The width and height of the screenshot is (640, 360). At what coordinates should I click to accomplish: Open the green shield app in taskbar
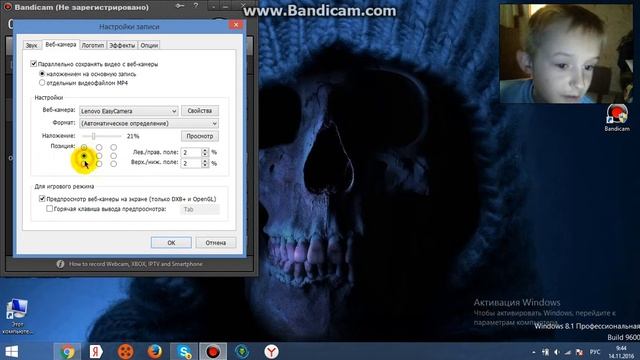tap(242, 351)
